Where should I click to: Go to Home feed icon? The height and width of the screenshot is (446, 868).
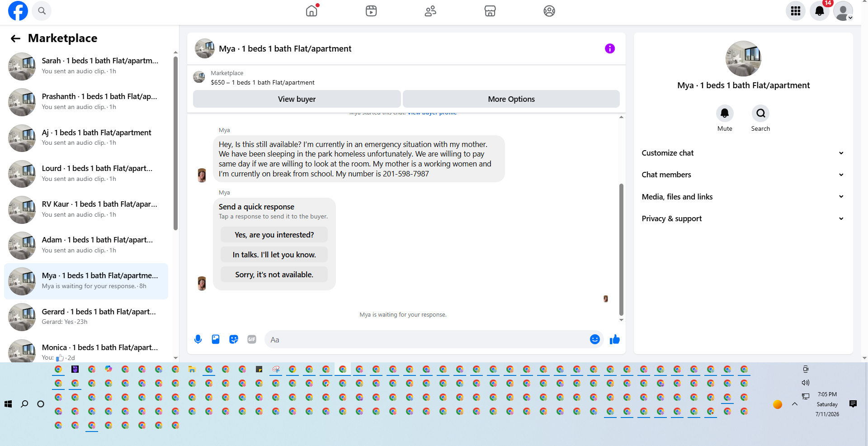pyautogui.click(x=312, y=11)
